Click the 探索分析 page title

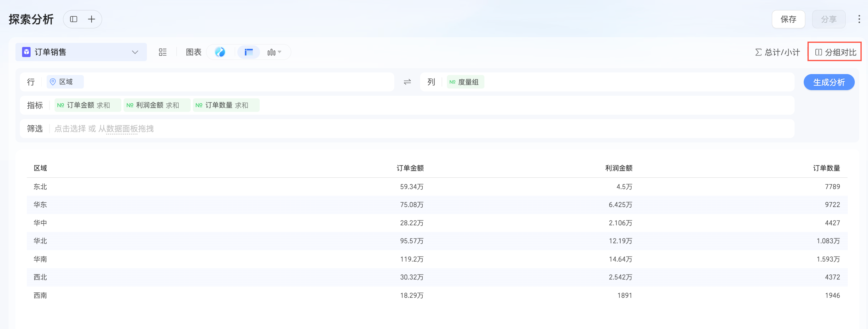31,19
